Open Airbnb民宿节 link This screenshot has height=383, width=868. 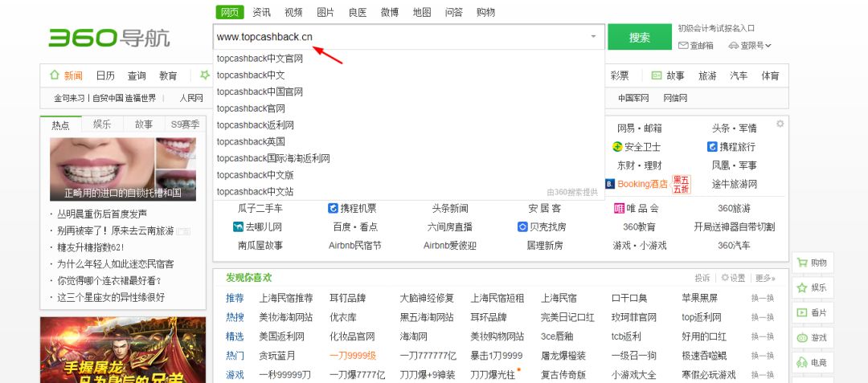pos(355,246)
